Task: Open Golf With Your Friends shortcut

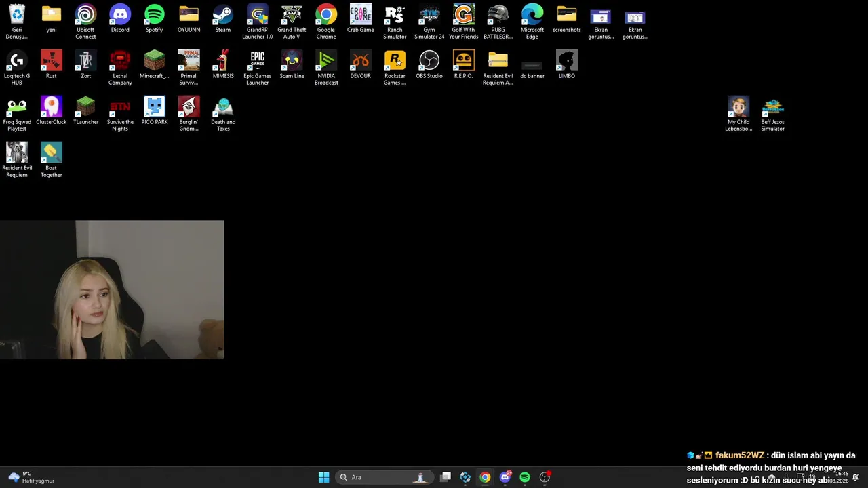Action: point(463,22)
